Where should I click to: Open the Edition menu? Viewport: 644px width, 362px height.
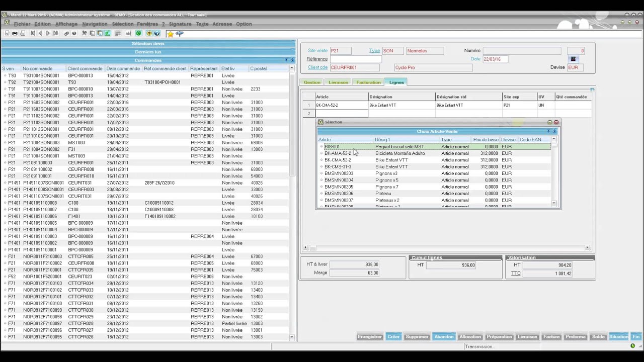click(x=43, y=24)
